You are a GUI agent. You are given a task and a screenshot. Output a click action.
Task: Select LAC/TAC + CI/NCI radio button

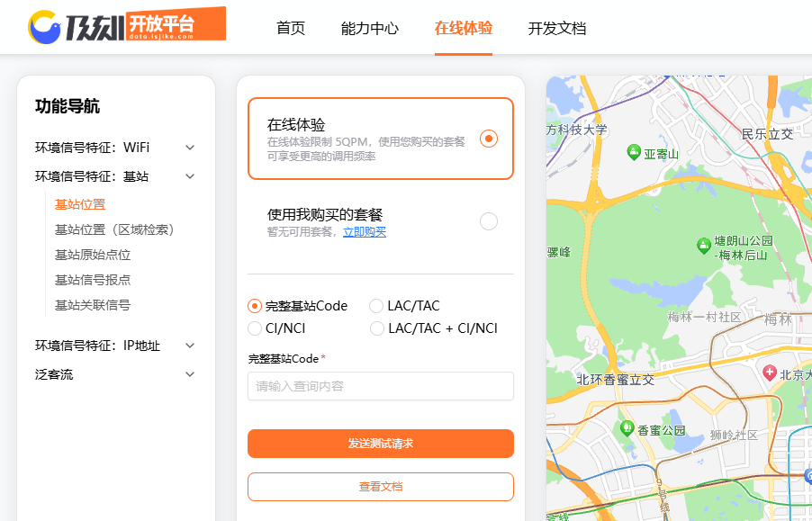click(376, 328)
